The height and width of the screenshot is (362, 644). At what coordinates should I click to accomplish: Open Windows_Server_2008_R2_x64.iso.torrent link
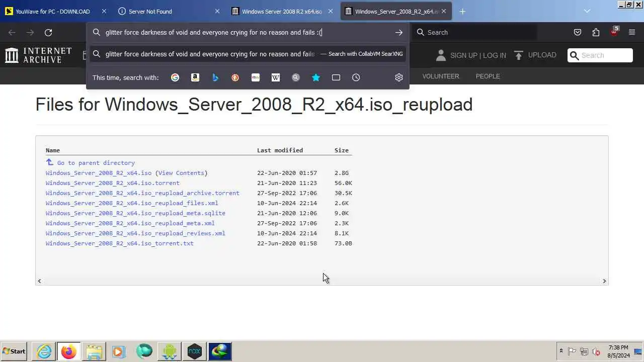113,183
